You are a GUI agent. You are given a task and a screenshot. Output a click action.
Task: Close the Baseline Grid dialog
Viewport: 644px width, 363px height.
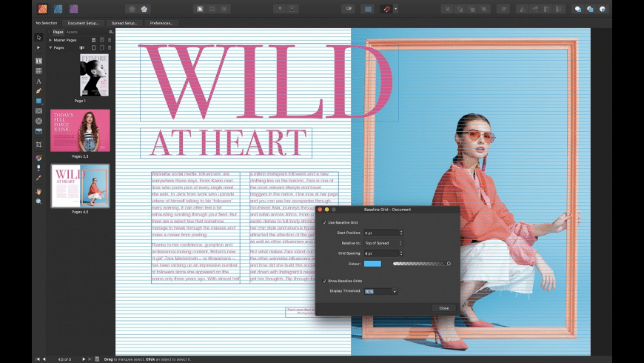(x=443, y=307)
